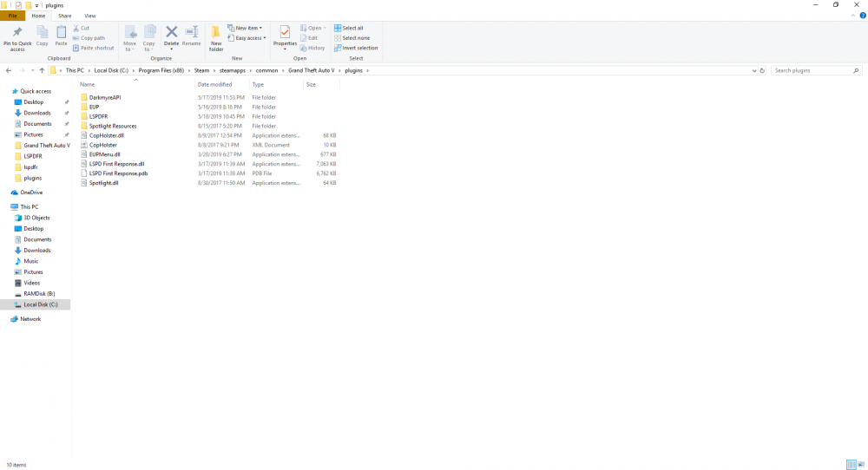Click the Copy ribbon icon
Image resolution: width=868 pixels, height=470 pixels.
point(42,32)
